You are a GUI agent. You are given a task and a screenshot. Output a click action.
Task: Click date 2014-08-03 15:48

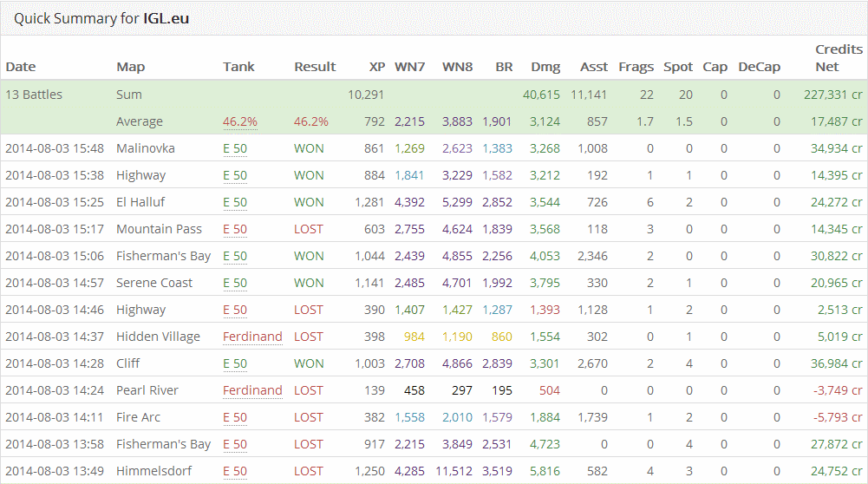point(55,148)
